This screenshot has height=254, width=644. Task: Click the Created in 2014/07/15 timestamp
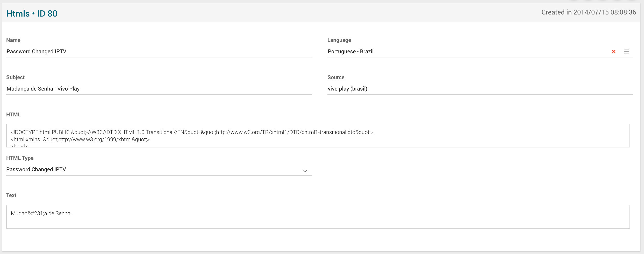(x=589, y=12)
